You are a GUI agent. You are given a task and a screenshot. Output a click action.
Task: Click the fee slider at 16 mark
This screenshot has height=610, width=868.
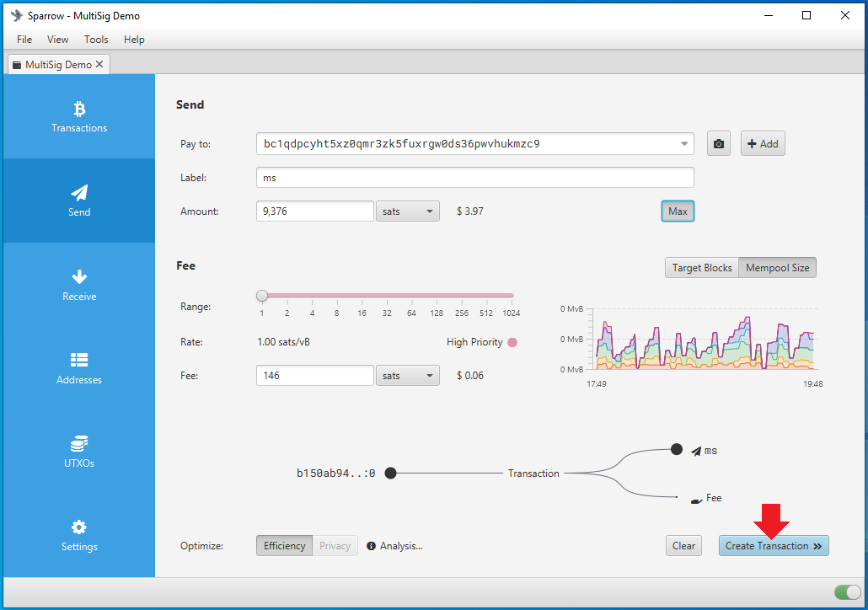(x=362, y=296)
